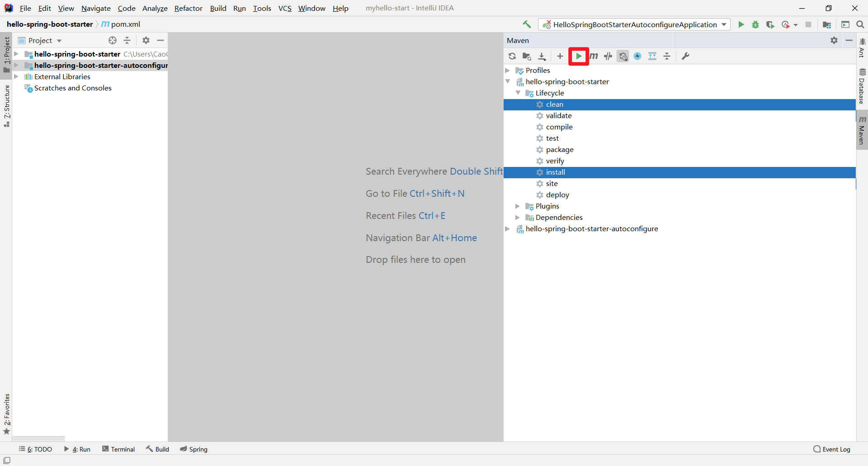Viewport: 868px width, 466px height.
Task: Select the validate lifecycle goal
Action: coord(679,116)
